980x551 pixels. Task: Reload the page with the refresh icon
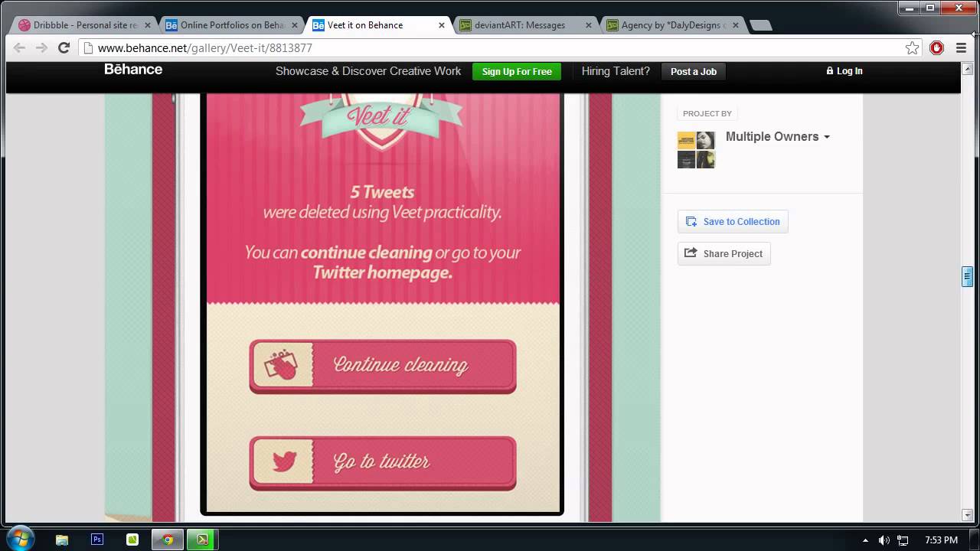coord(64,47)
